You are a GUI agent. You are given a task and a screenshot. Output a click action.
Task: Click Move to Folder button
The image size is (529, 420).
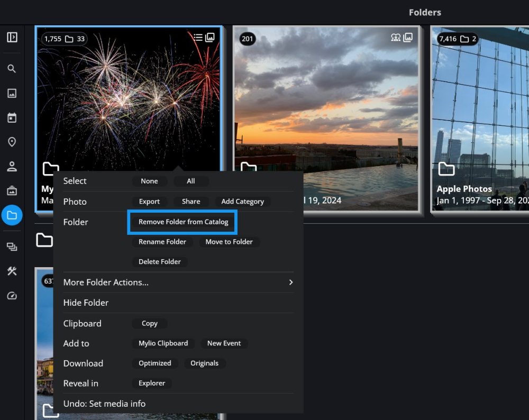229,242
